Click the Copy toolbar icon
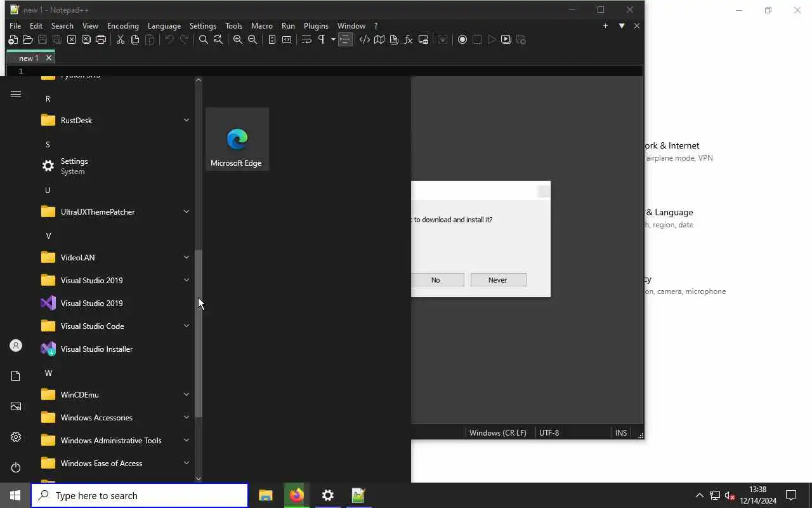 click(135, 39)
